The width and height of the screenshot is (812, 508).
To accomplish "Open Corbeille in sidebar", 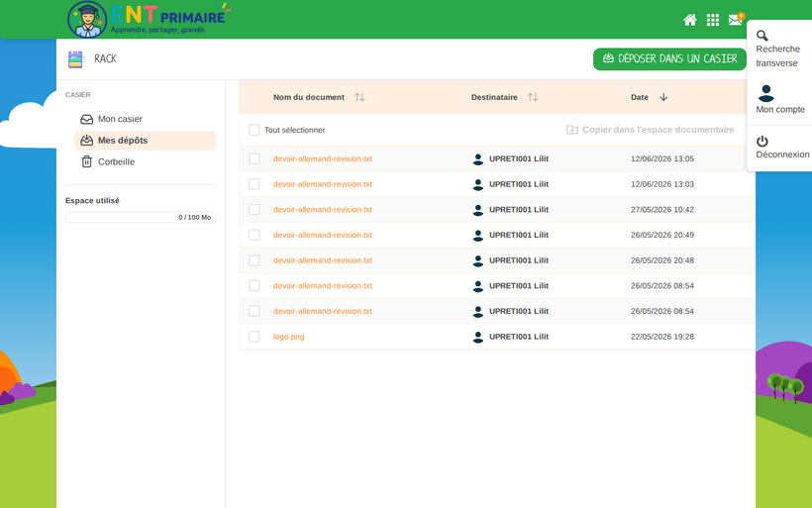I will [x=145, y=161].
